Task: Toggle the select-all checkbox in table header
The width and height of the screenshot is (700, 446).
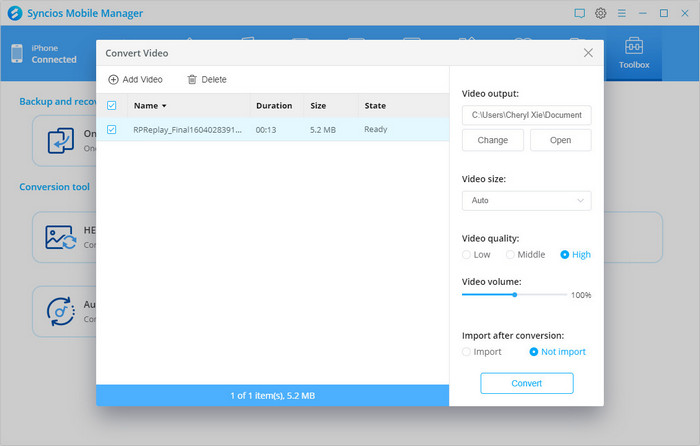Action: click(x=111, y=106)
